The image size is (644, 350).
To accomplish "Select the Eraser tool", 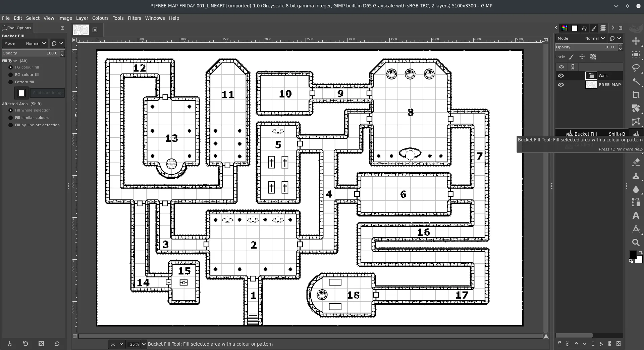I will (x=636, y=162).
